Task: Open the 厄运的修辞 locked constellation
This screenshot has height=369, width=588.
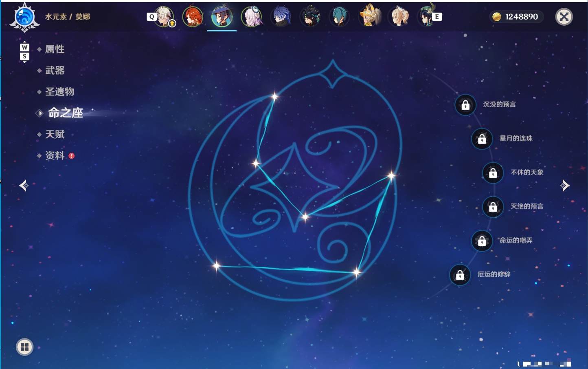Action: (x=460, y=275)
